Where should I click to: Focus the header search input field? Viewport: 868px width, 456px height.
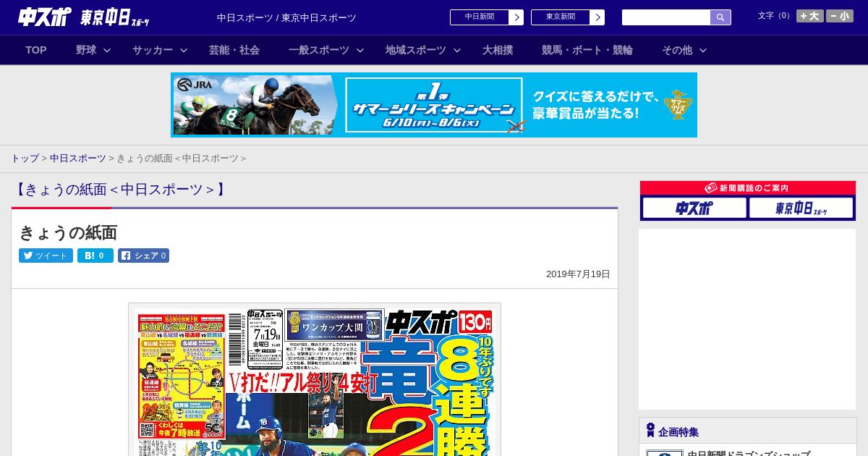(666, 17)
